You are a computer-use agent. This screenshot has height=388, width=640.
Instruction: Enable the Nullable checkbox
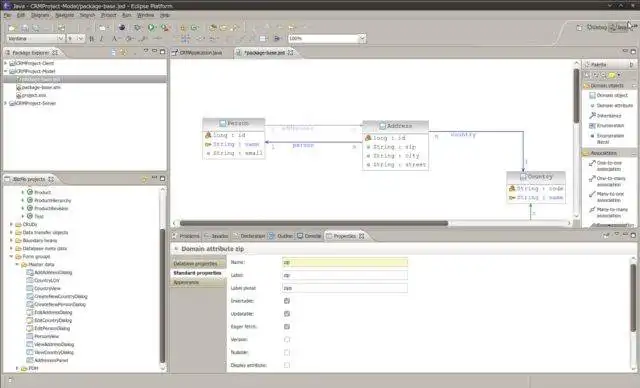[287, 352]
